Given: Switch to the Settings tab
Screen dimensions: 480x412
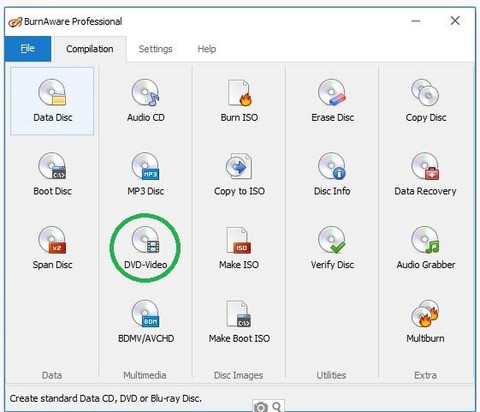Looking at the screenshot, I should point(155,49).
